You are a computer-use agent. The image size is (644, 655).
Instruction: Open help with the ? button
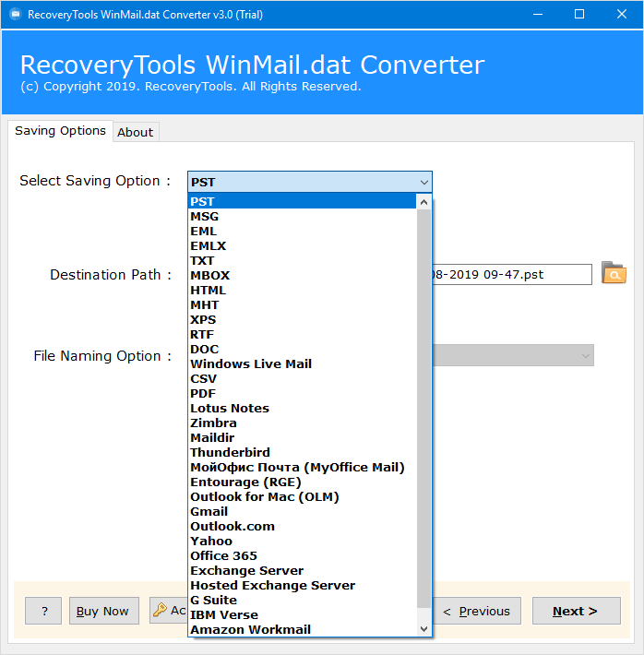click(x=43, y=611)
